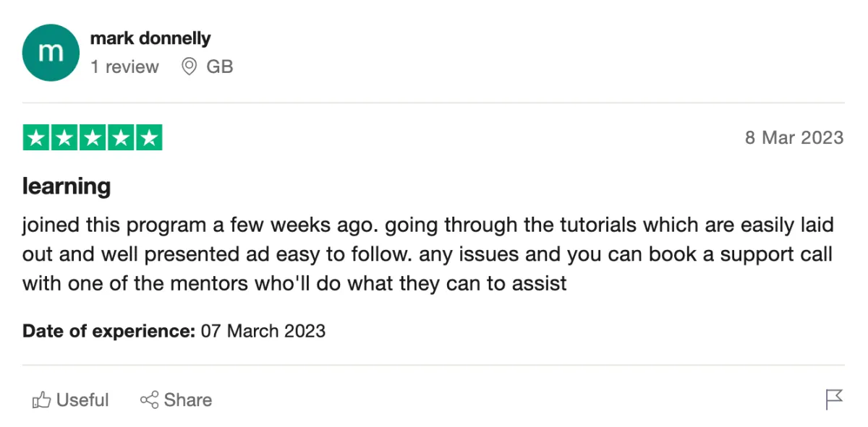Click the fourth green rating star
The image size is (868, 427).
point(121,137)
